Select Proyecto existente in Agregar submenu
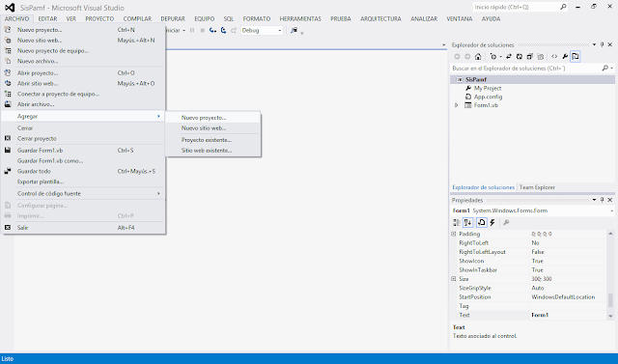The width and height of the screenshot is (618, 364). 212,140
